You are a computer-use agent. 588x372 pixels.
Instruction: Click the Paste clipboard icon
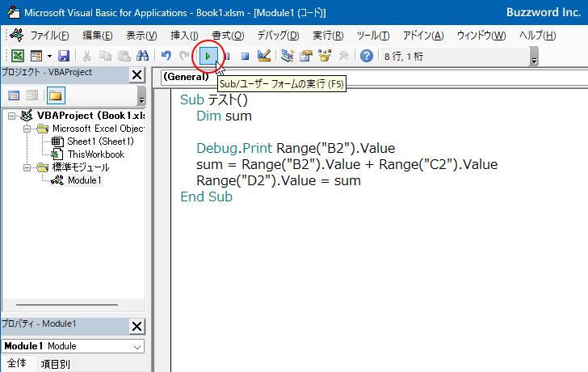point(124,56)
